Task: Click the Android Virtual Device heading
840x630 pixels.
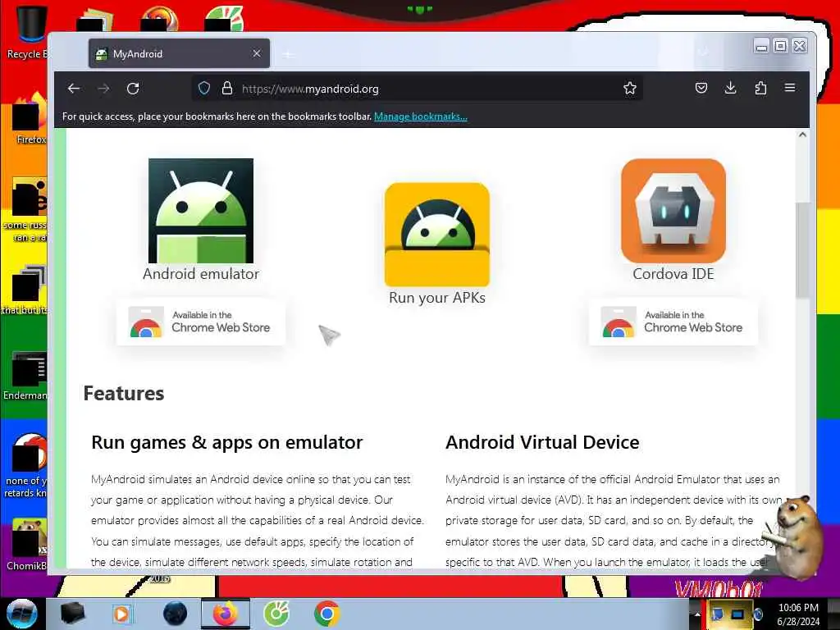Action: pos(542,442)
